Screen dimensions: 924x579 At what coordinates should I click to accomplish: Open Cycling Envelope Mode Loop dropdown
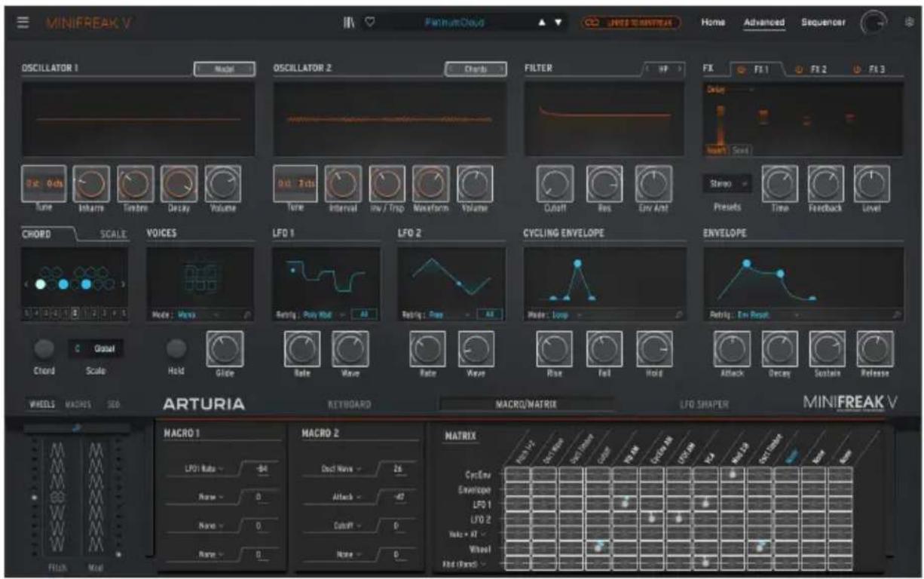568,314
